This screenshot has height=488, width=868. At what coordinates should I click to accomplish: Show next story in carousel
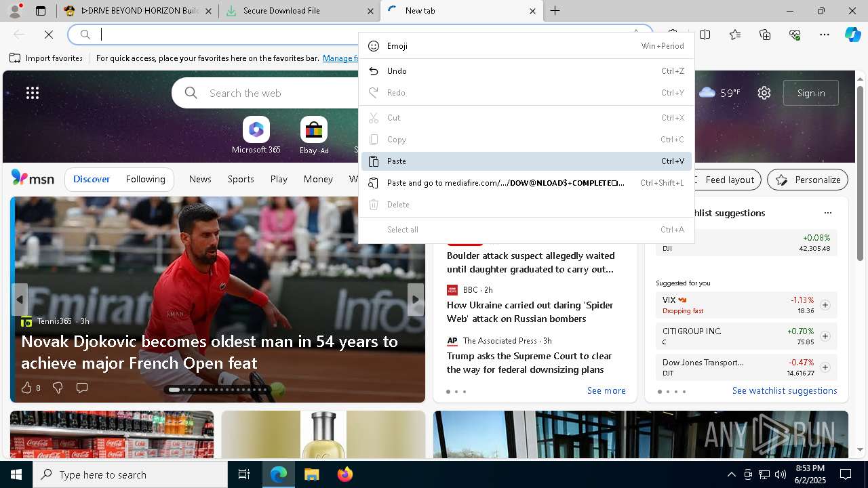[416, 300]
